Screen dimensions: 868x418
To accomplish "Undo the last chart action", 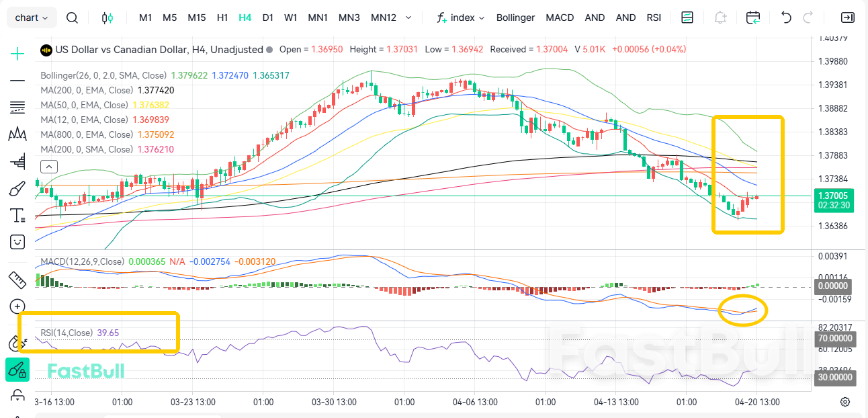I will 786,17.
